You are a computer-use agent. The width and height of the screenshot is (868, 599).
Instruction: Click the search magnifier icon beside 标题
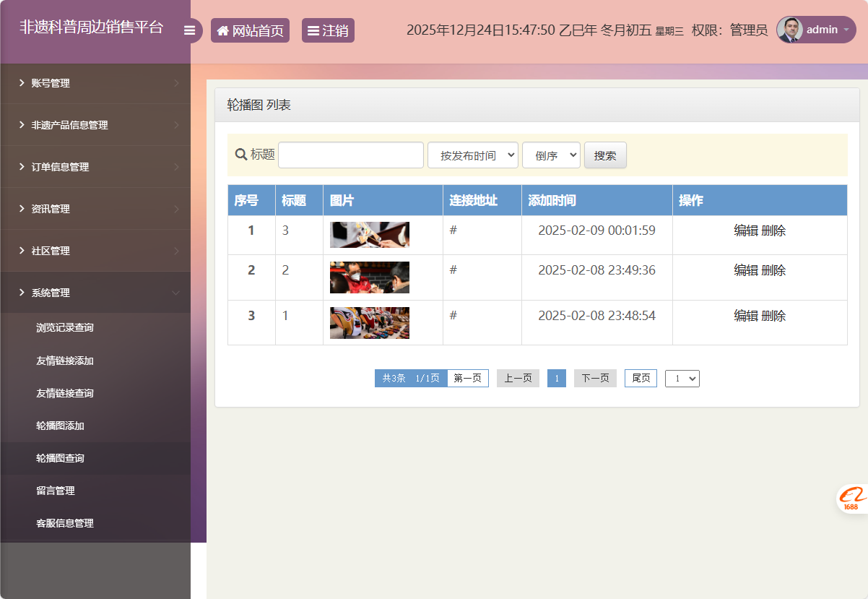(241, 154)
